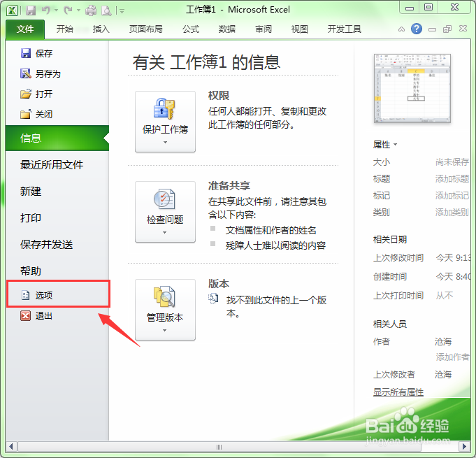Viewport: 476px width, 458px height.
Task: Switch to the 开始 tab
Action: [65, 29]
